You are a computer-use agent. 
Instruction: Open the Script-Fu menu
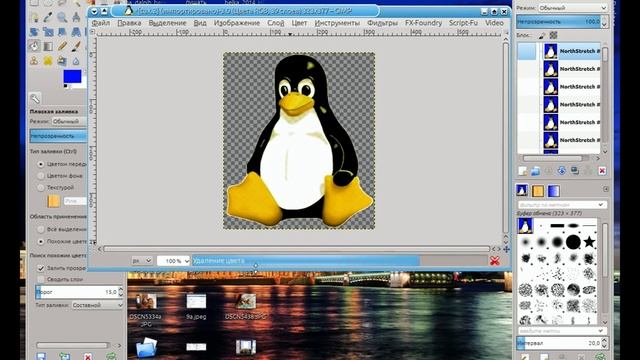tap(463, 23)
